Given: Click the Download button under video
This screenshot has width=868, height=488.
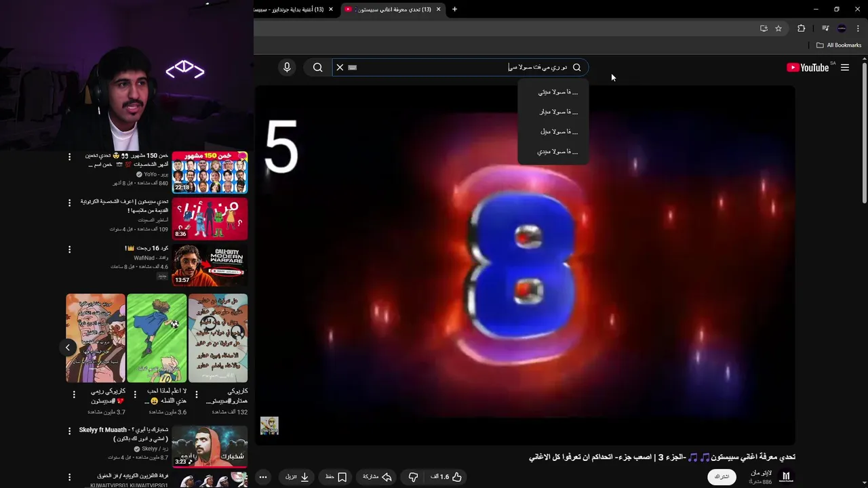Looking at the screenshot, I should point(298,477).
